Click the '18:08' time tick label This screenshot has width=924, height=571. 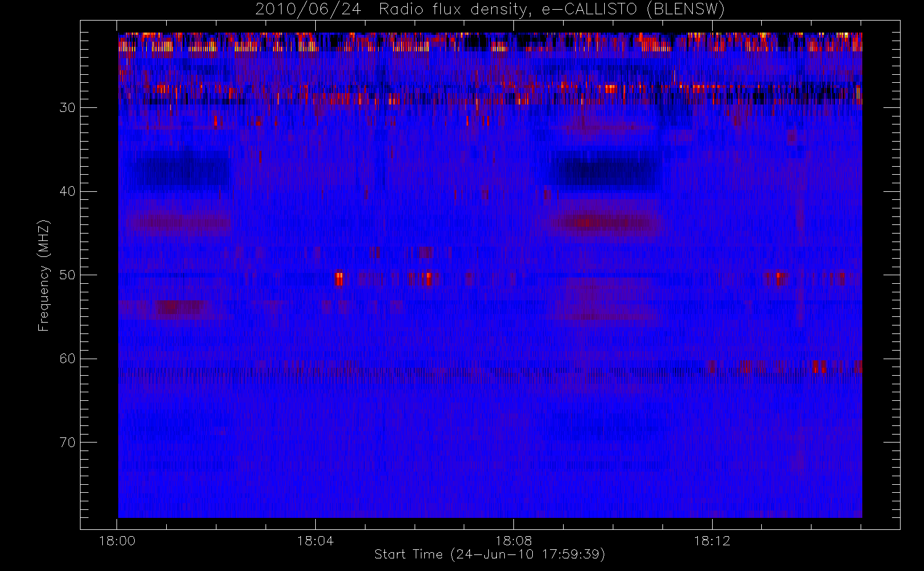[x=513, y=541]
